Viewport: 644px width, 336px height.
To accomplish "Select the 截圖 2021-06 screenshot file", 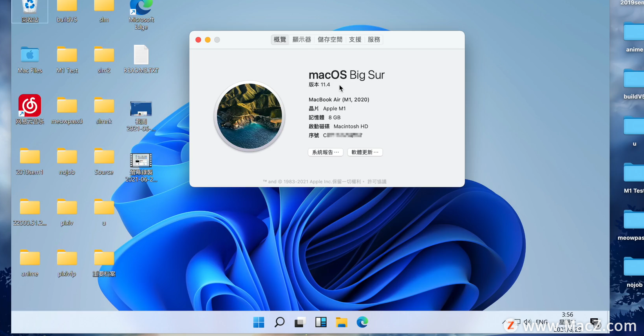I will (141, 116).
